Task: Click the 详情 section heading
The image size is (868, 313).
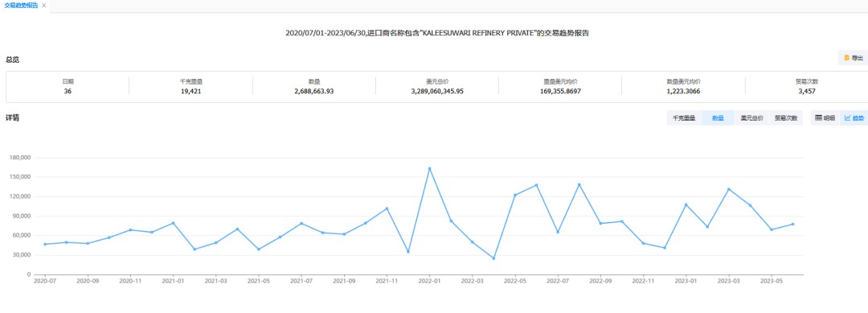Action: (x=12, y=118)
